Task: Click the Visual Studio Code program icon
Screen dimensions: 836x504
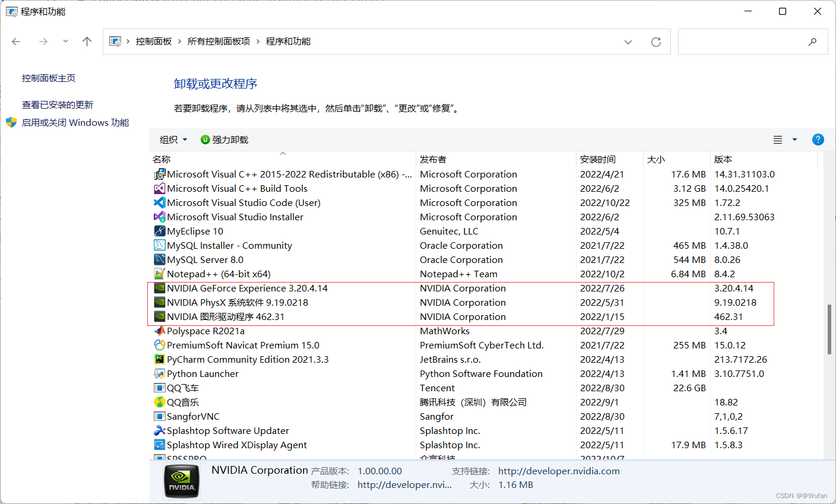Action: [159, 203]
